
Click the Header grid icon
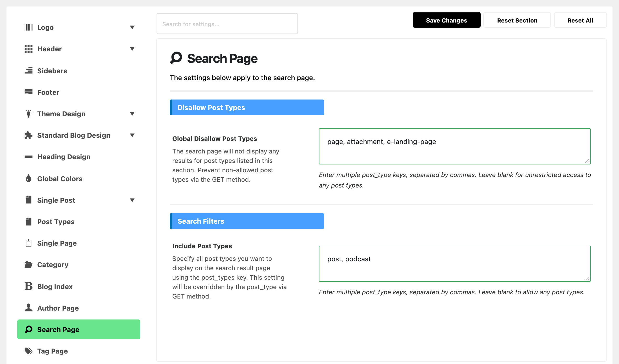click(x=29, y=49)
